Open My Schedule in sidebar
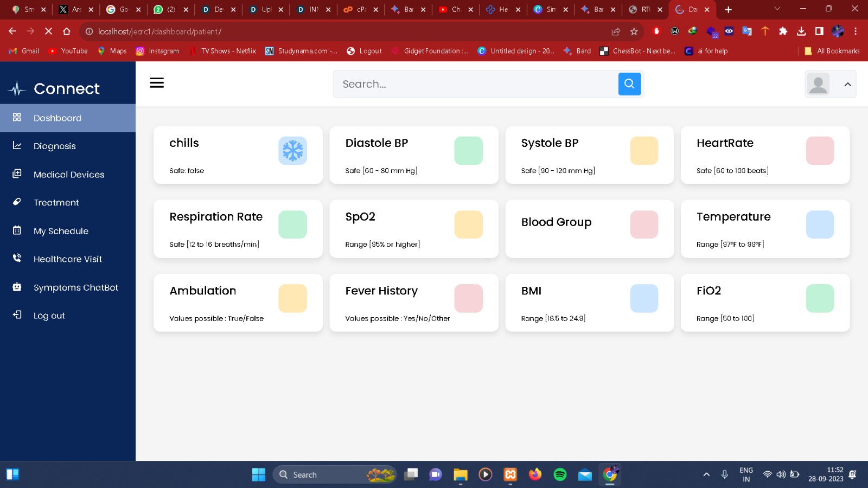The width and height of the screenshot is (868, 488). (68, 230)
